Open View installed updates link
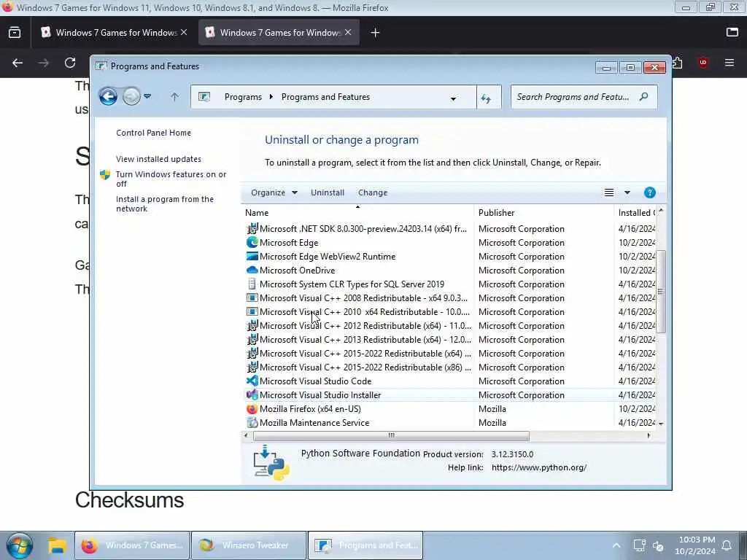 coord(158,159)
